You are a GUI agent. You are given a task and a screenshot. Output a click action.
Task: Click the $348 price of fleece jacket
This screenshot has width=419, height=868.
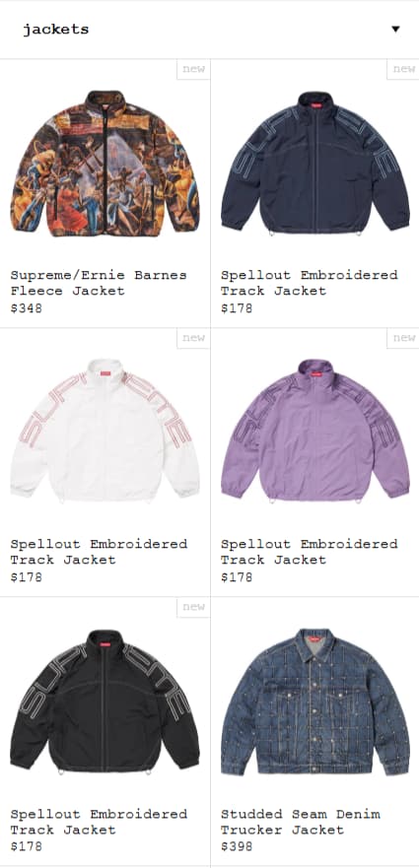point(26,308)
